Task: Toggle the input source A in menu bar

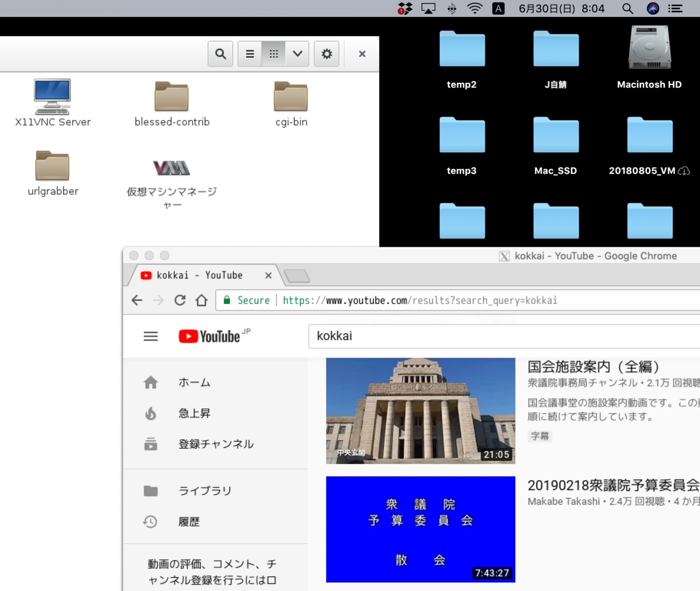Action: point(498,8)
